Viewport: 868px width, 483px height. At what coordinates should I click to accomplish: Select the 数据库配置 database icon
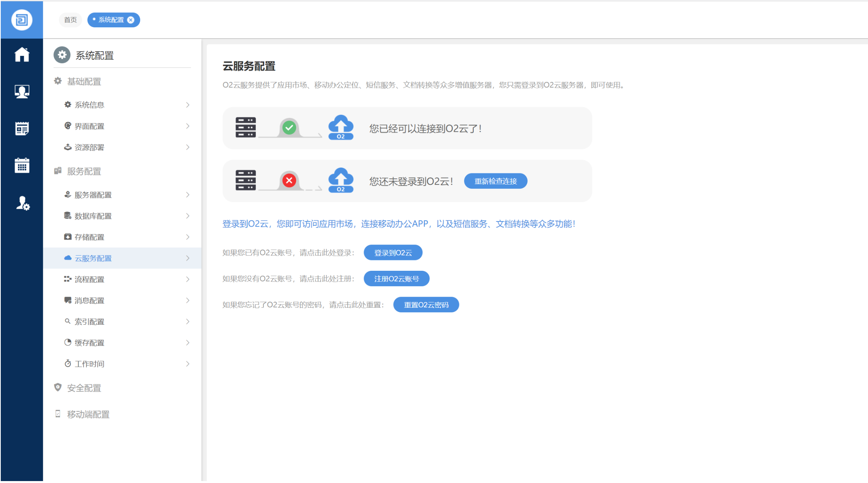click(x=67, y=216)
